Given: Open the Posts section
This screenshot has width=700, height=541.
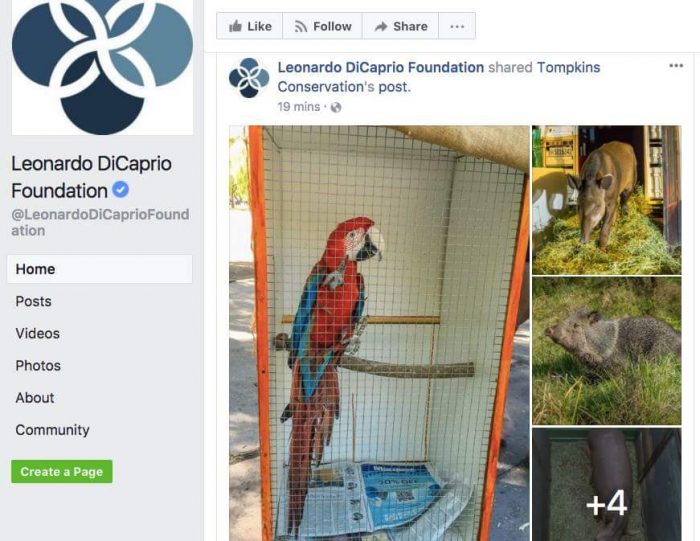Looking at the screenshot, I should click(x=33, y=301).
